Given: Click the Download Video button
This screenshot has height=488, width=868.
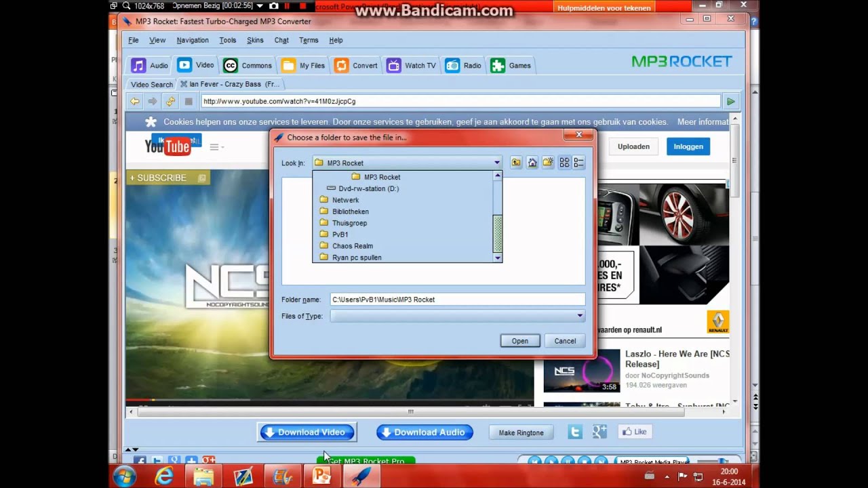Looking at the screenshot, I should pos(307,432).
